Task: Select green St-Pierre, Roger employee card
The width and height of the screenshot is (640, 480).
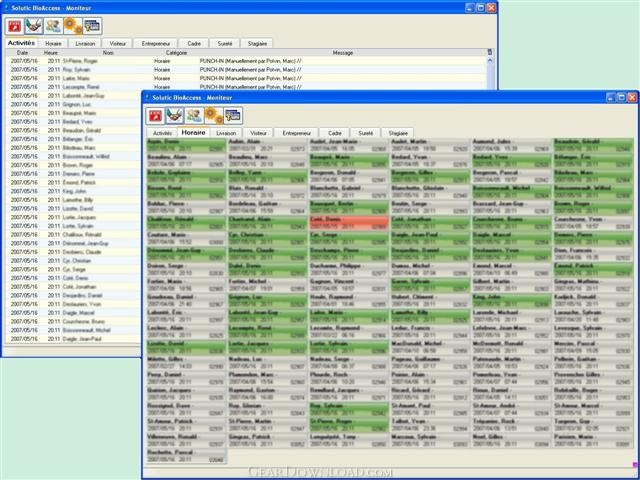Action: coord(349,425)
